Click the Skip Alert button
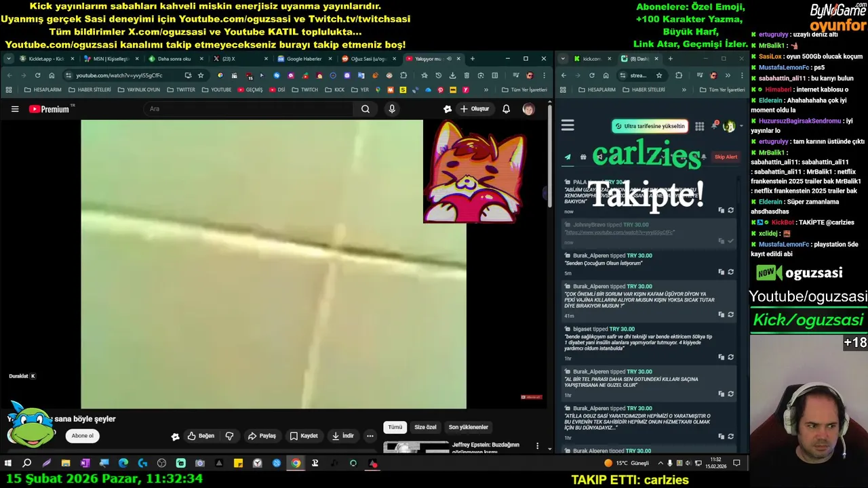The height and width of the screenshot is (488, 868). (x=726, y=157)
